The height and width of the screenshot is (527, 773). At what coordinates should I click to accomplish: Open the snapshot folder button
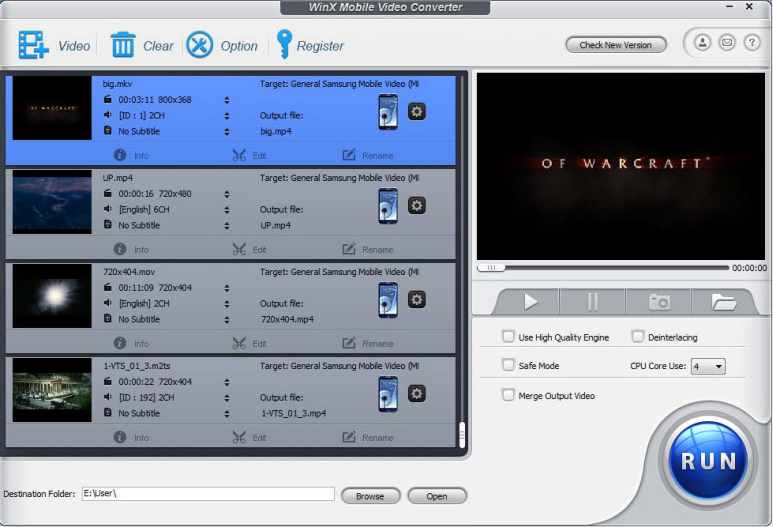pos(723,302)
